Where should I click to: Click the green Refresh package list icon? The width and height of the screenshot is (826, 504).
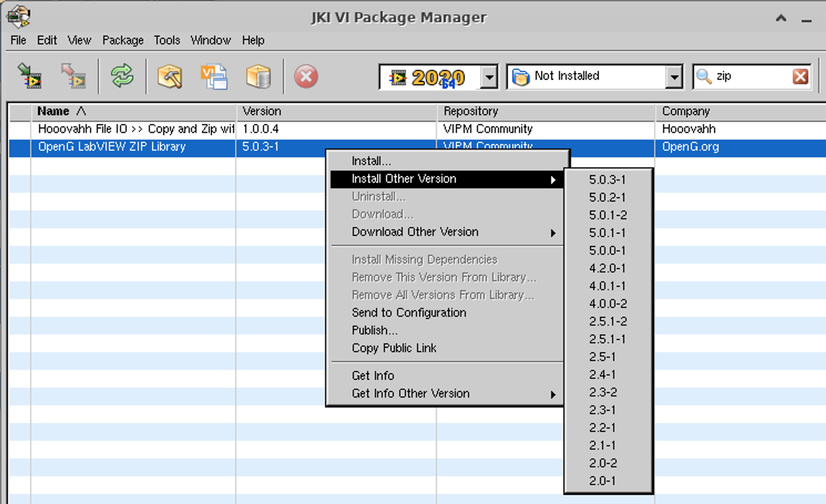122,76
